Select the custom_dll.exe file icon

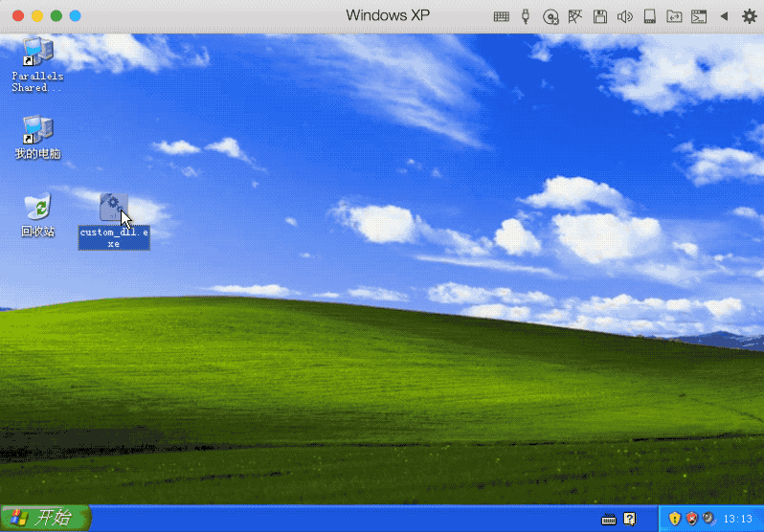(x=114, y=208)
